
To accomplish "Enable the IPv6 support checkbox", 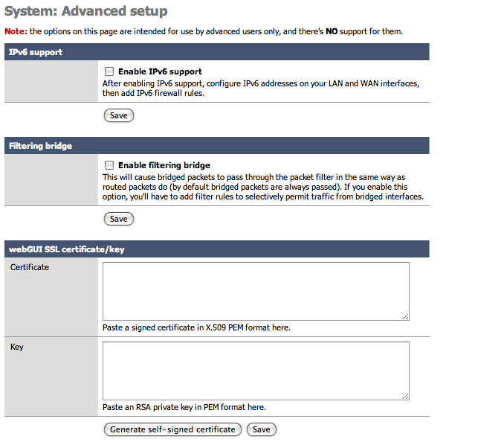I will pyautogui.click(x=109, y=71).
